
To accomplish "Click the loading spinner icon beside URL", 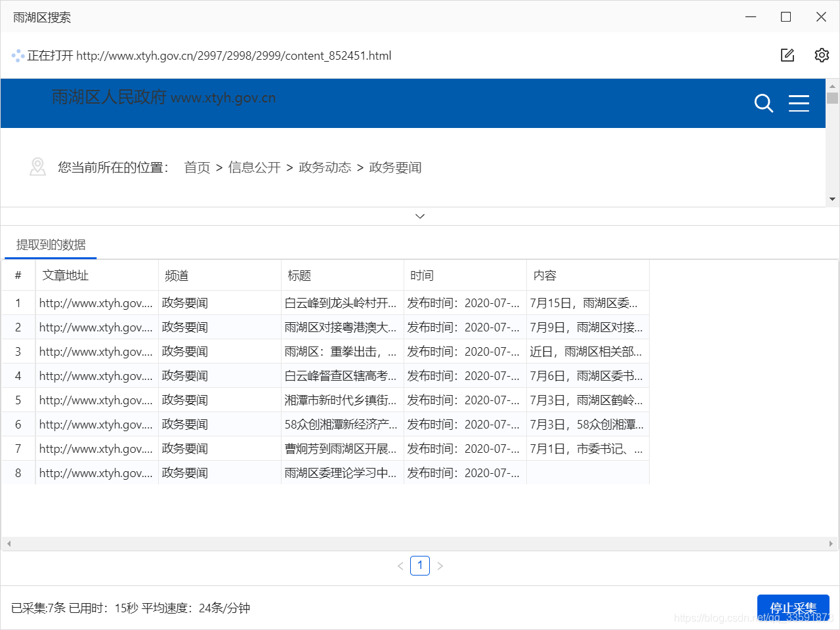I will click(x=18, y=56).
